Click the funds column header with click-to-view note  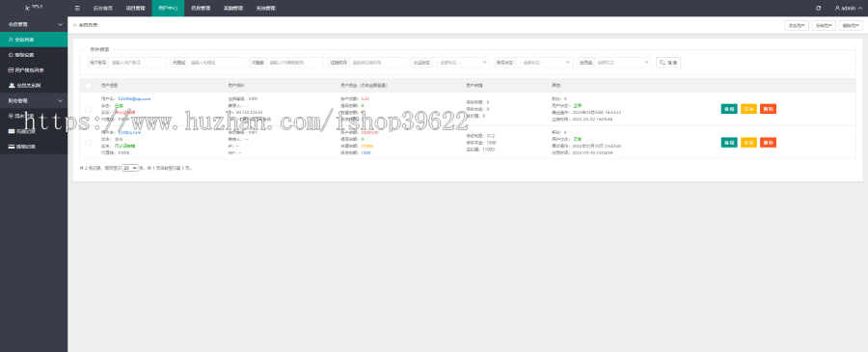pos(364,86)
